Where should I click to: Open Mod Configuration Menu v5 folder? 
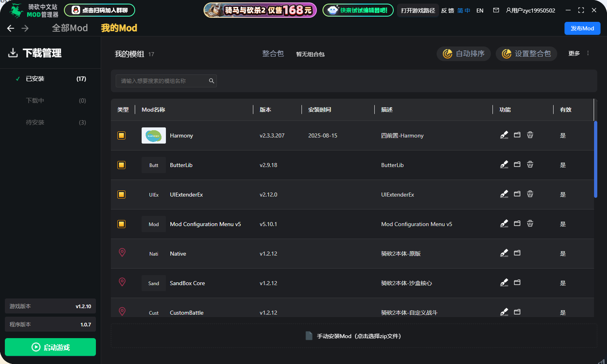click(x=517, y=223)
